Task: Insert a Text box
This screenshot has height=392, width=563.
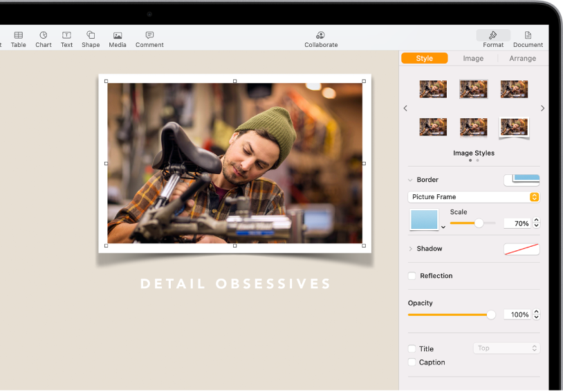Action: [66, 35]
